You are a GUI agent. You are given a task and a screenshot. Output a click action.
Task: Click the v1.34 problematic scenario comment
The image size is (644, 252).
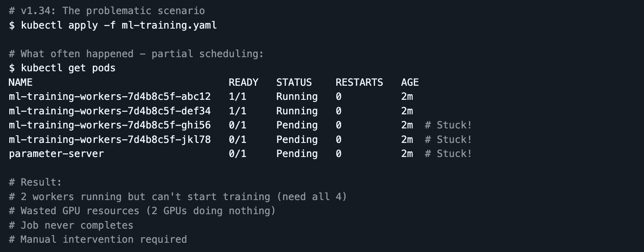[x=107, y=11]
